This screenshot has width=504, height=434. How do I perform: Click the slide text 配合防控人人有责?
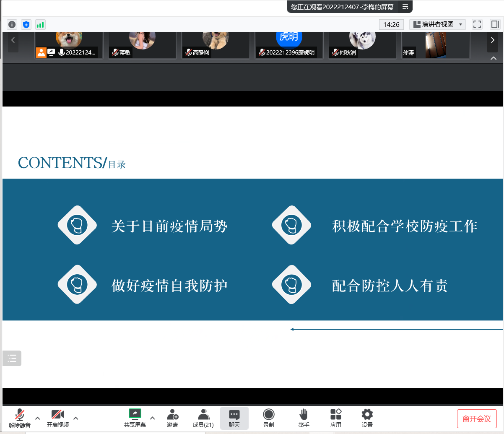(390, 286)
